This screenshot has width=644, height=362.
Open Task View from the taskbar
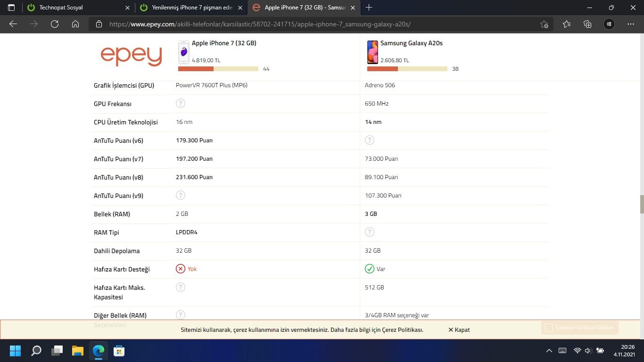point(57,351)
